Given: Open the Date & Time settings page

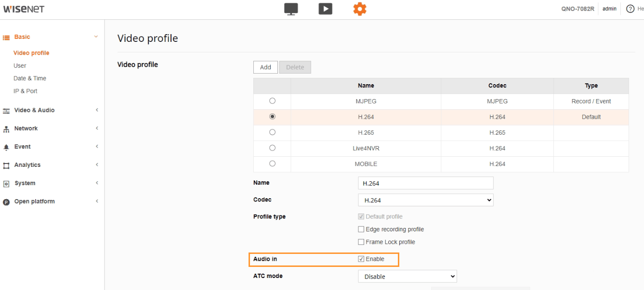Looking at the screenshot, I should coord(30,78).
